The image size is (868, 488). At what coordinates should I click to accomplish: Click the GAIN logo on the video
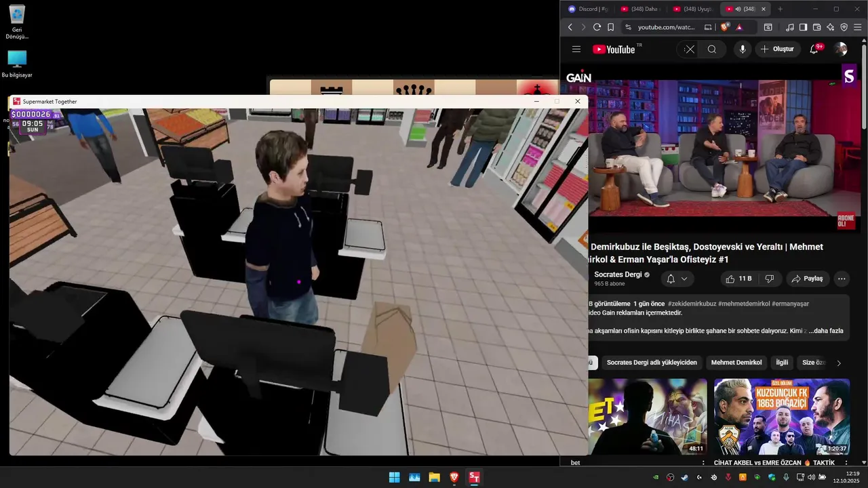[579, 77]
